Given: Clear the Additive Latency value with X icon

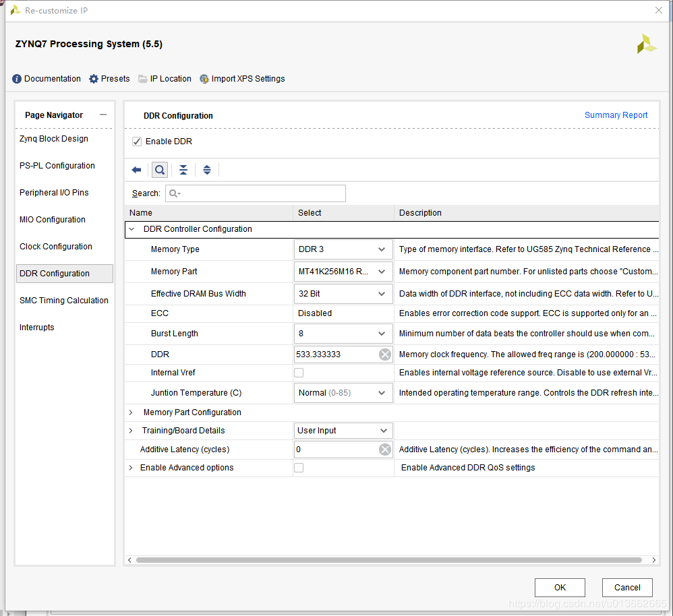Looking at the screenshot, I should click(385, 449).
